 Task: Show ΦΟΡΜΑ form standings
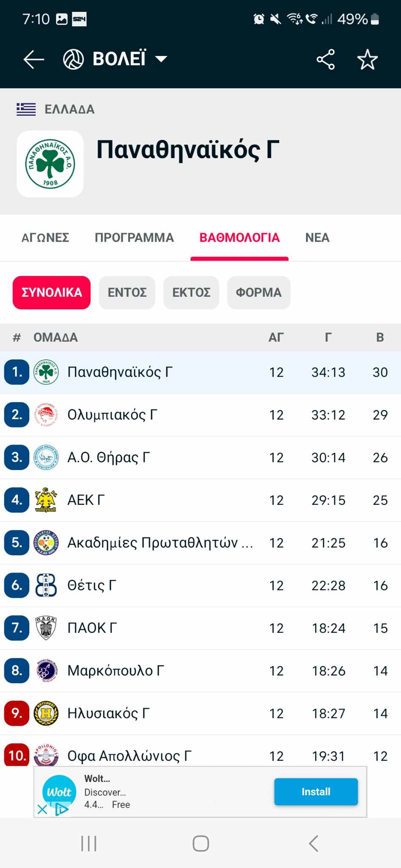click(258, 293)
